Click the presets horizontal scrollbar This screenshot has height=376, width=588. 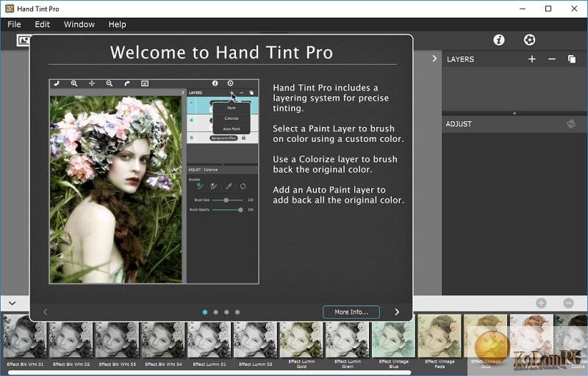[209, 372]
